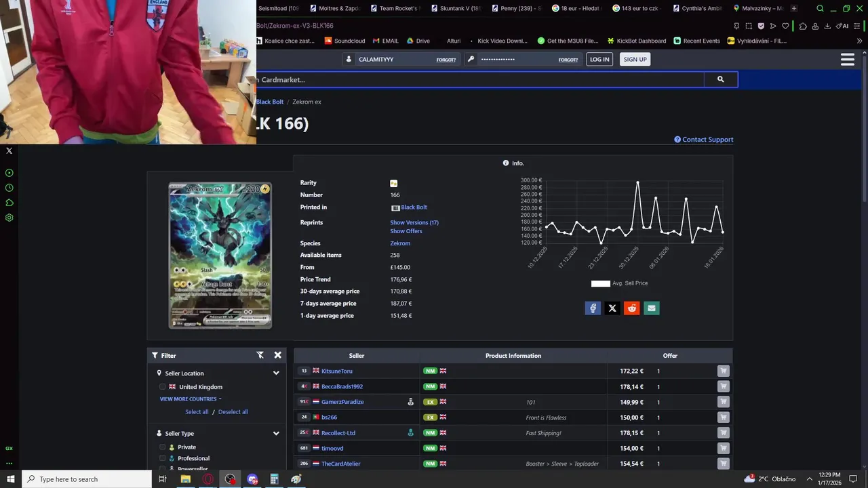868x488 pixels.
Task: Switch to Cynthia's Ambition browser tab
Action: coord(696,8)
